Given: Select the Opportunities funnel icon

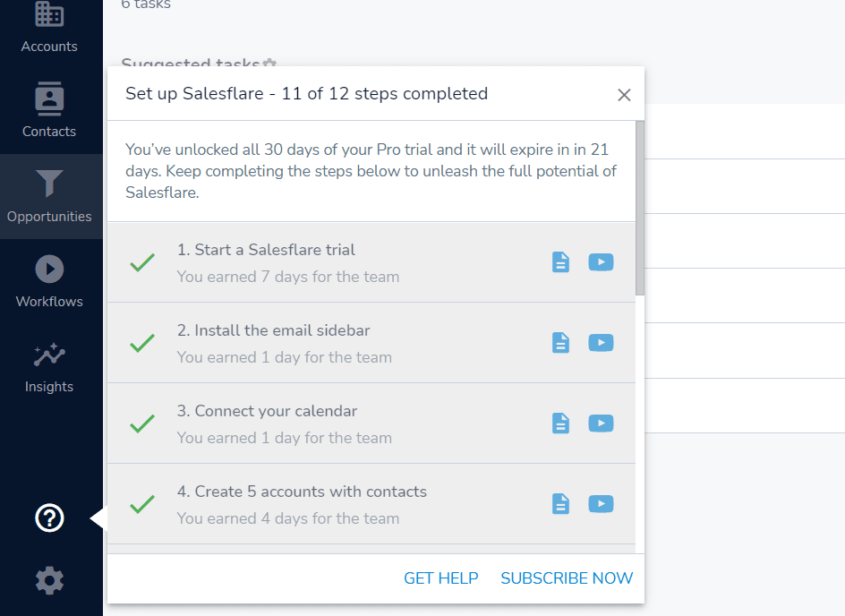Looking at the screenshot, I should point(49,184).
